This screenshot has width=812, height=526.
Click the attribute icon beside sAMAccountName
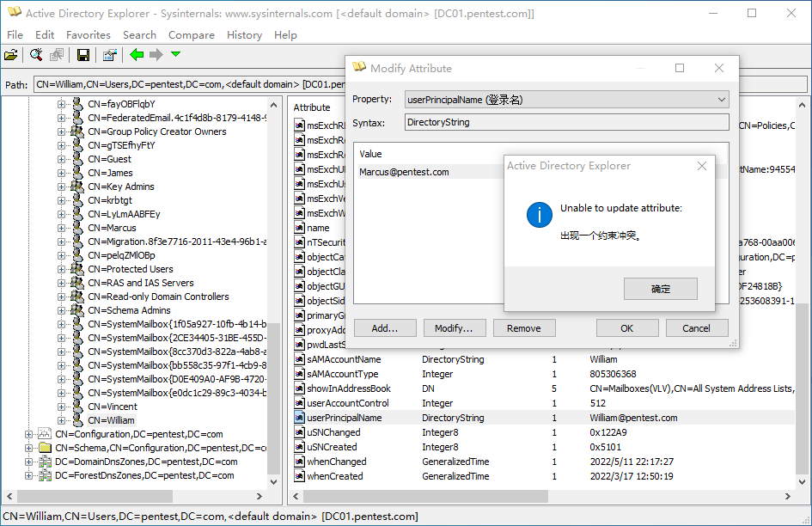(299, 359)
